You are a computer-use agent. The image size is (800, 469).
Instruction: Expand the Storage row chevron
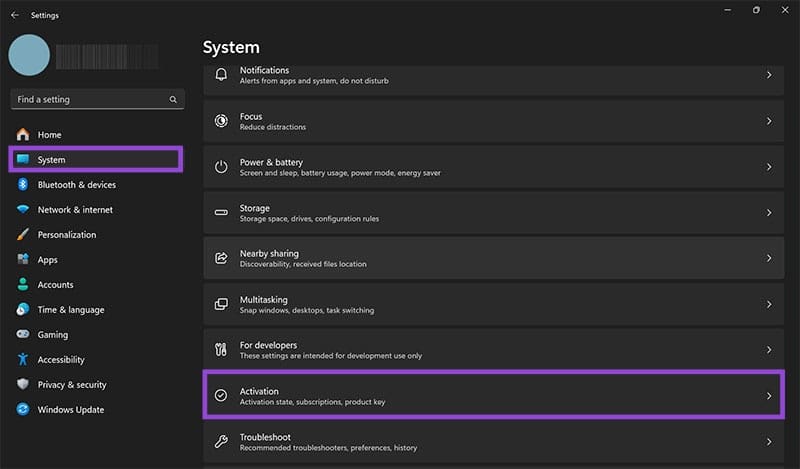[x=769, y=212]
